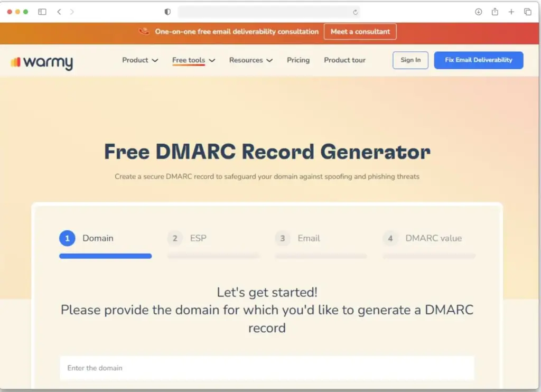Click the Enter the domain input field

(267, 368)
